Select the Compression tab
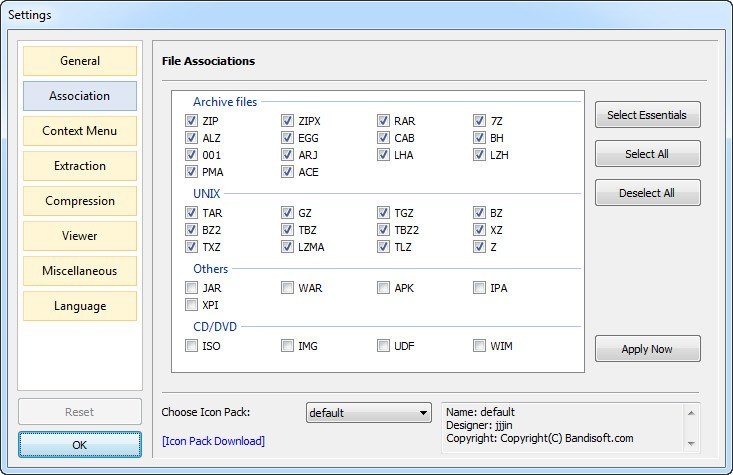The width and height of the screenshot is (733, 475). [x=80, y=201]
